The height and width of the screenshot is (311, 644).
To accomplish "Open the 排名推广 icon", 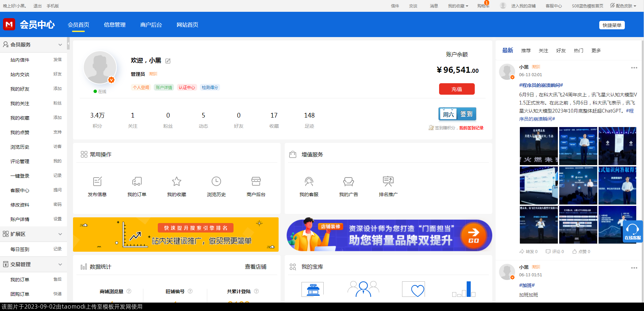I will [x=388, y=181].
